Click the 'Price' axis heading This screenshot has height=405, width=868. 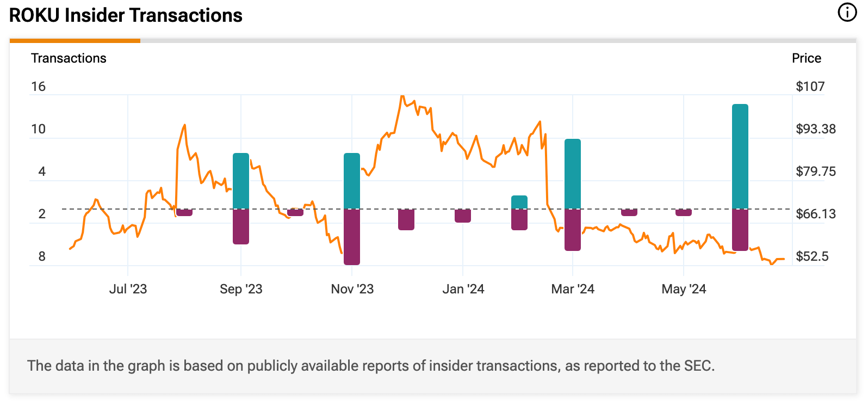[x=807, y=58]
